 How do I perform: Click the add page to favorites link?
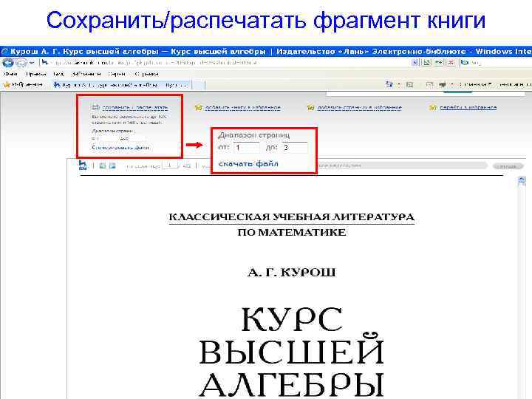(359, 108)
